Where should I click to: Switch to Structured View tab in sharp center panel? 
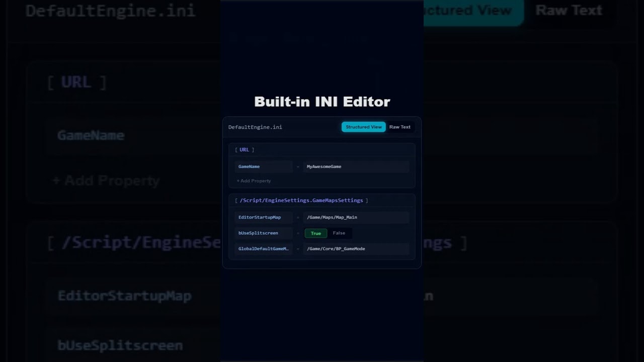click(x=363, y=127)
